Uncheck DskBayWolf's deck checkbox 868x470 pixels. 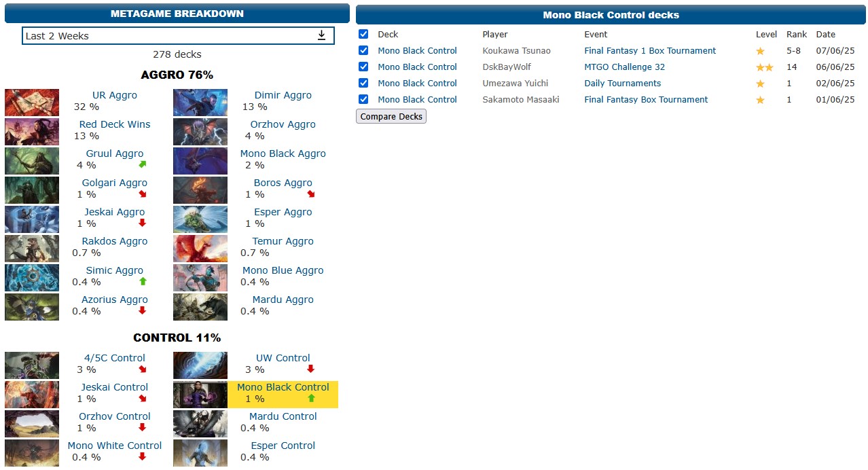pyautogui.click(x=363, y=67)
